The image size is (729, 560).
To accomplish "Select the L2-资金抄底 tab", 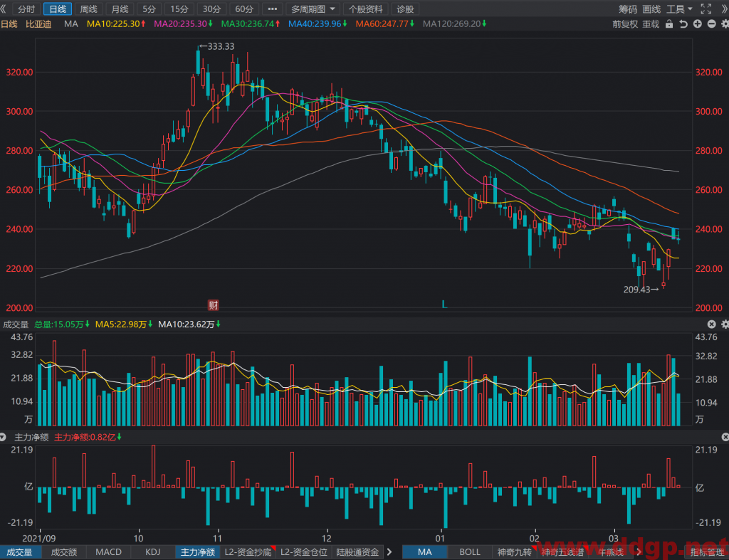I will [248, 551].
